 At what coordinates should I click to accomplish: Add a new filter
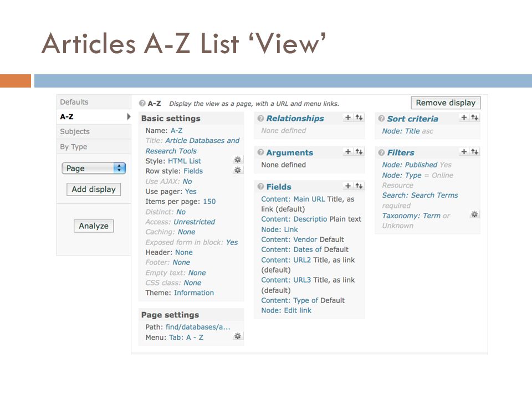(464, 152)
